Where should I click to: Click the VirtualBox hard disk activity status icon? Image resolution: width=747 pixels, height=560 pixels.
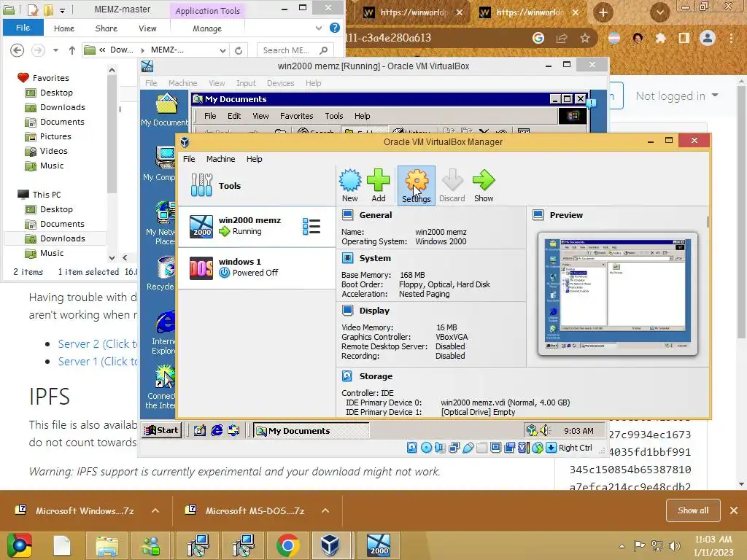[412, 448]
